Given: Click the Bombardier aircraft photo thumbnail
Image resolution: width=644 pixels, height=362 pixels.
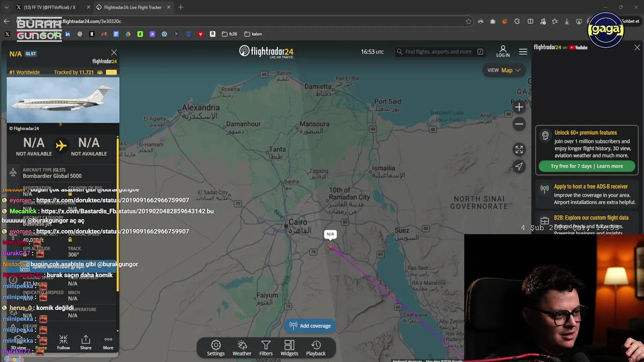Looking at the screenshot, I should tap(63, 101).
